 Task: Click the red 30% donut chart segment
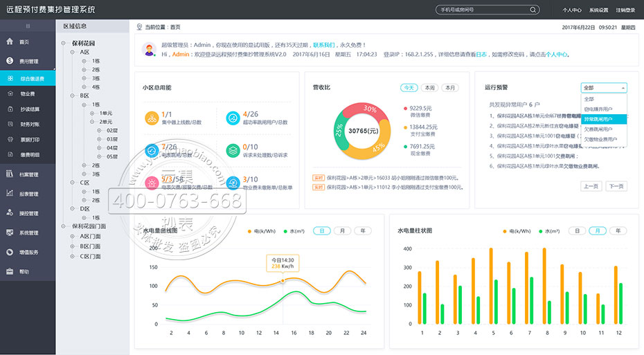(364, 111)
